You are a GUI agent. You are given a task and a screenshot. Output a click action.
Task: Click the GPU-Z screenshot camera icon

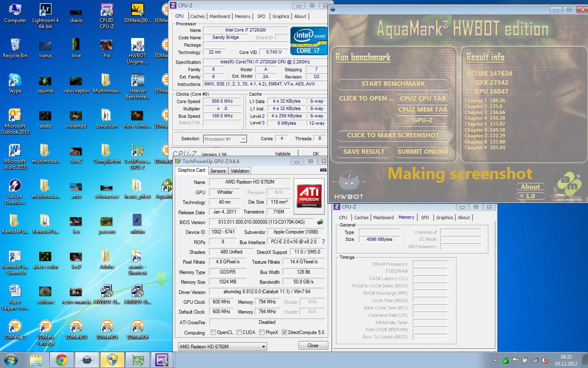[x=323, y=170]
